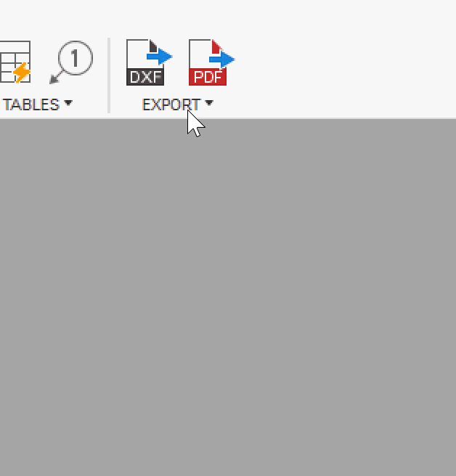This screenshot has width=456, height=476.
Task: Click the Export DXF icon
Action: pyautogui.click(x=149, y=62)
